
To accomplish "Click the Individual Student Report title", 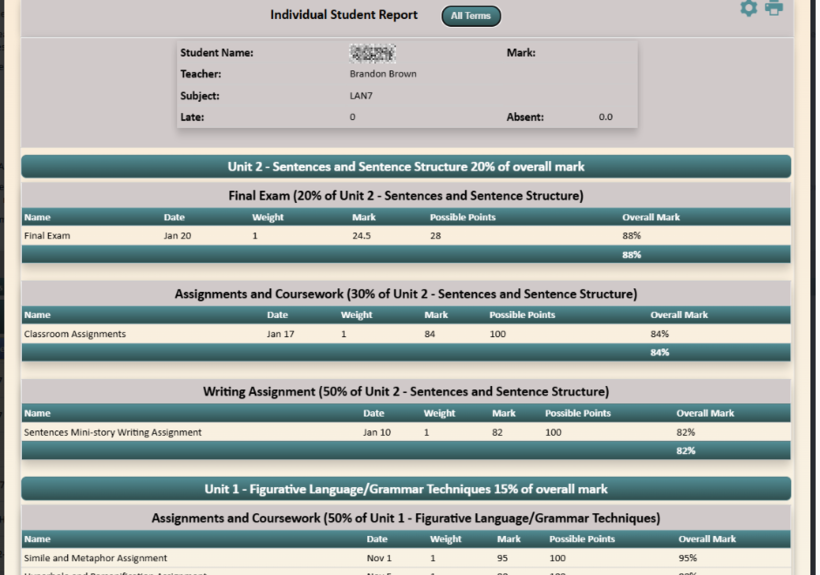I will [344, 15].
